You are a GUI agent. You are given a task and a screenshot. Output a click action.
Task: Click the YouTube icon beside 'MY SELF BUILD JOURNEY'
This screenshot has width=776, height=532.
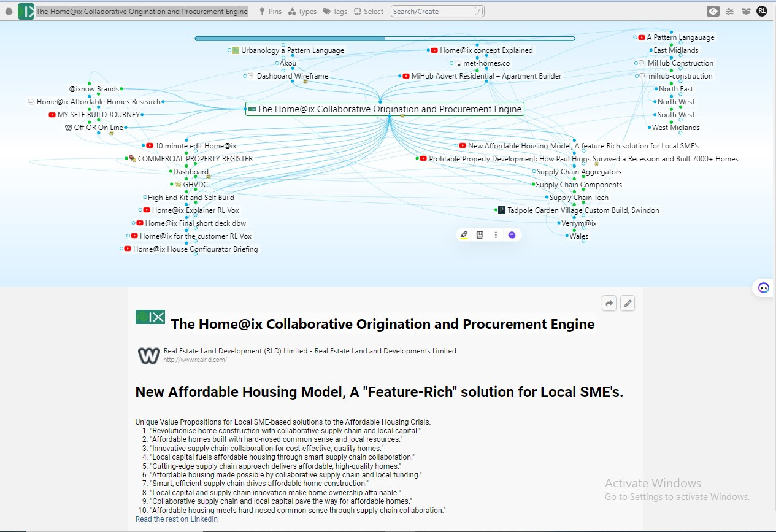coord(52,115)
